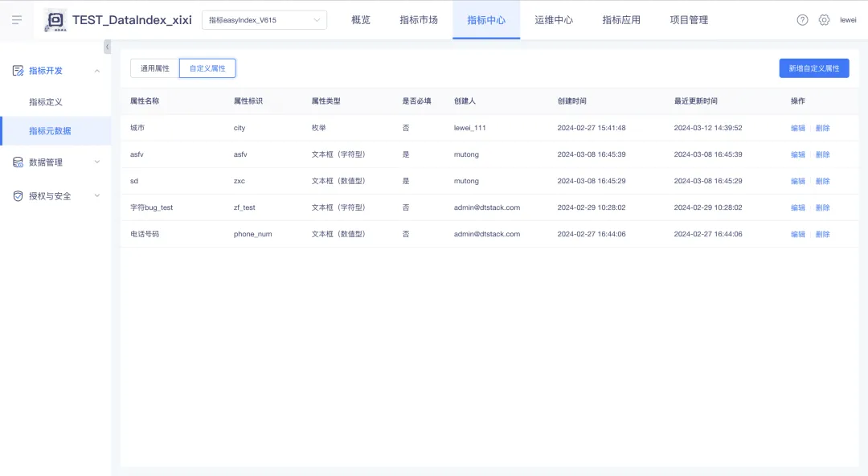
Task: Click the 创建时间 column header
Action: [x=572, y=101]
